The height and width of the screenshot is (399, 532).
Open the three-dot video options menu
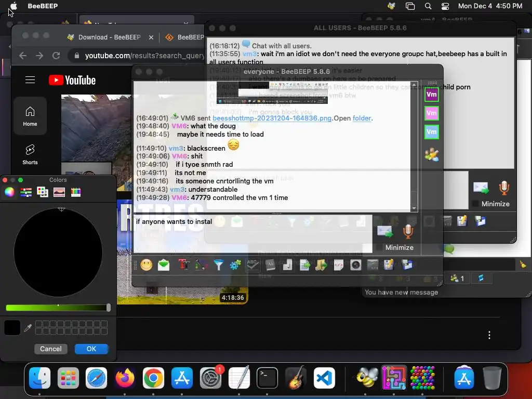coord(489,335)
